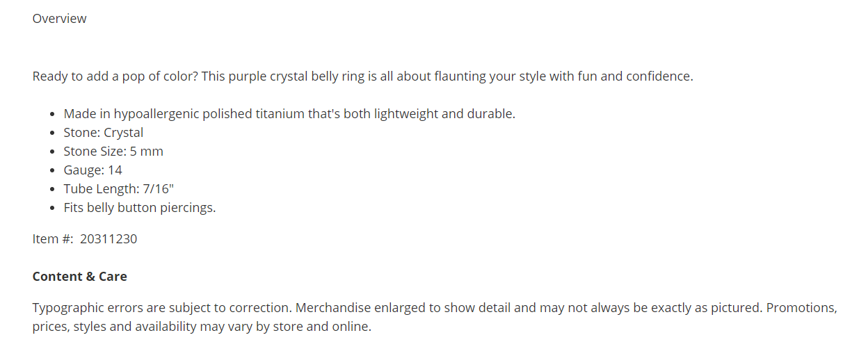Click the words "lightweight and durable"
Viewport: 868px width, 342px height.
click(444, 114)
